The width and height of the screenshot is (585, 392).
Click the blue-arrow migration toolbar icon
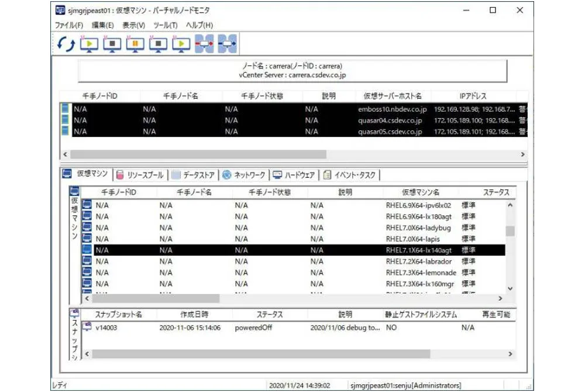pos(228,44)
